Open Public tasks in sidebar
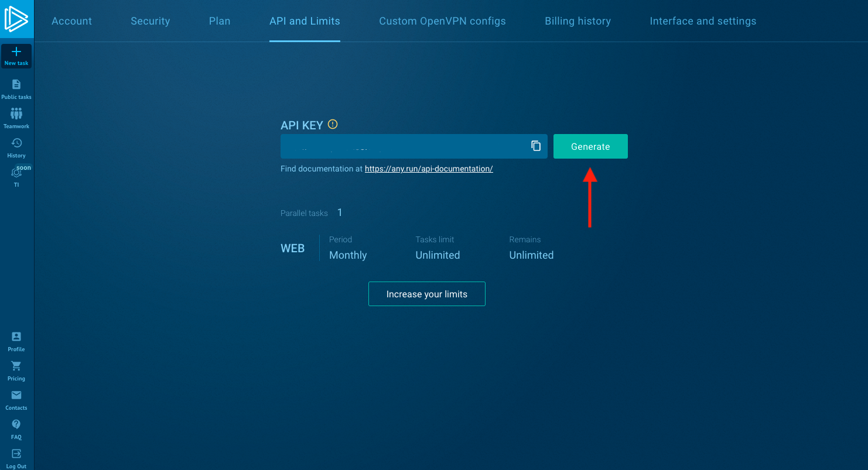The height and width of the screenshot is (470, 868). [x=16, y=90]
